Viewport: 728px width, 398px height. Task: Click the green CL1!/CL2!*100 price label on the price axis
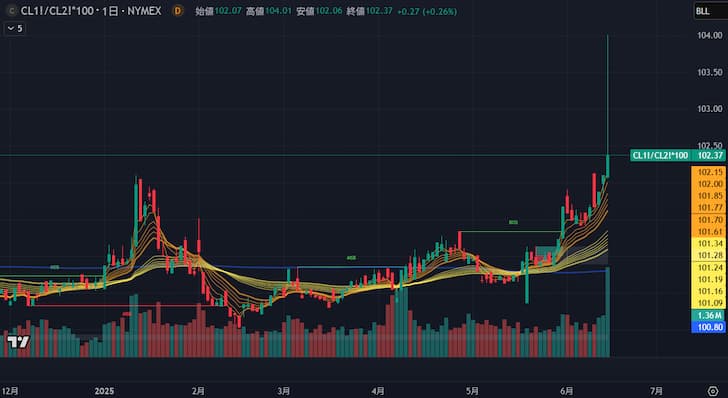pyautogui.click(x=660, y=155)
